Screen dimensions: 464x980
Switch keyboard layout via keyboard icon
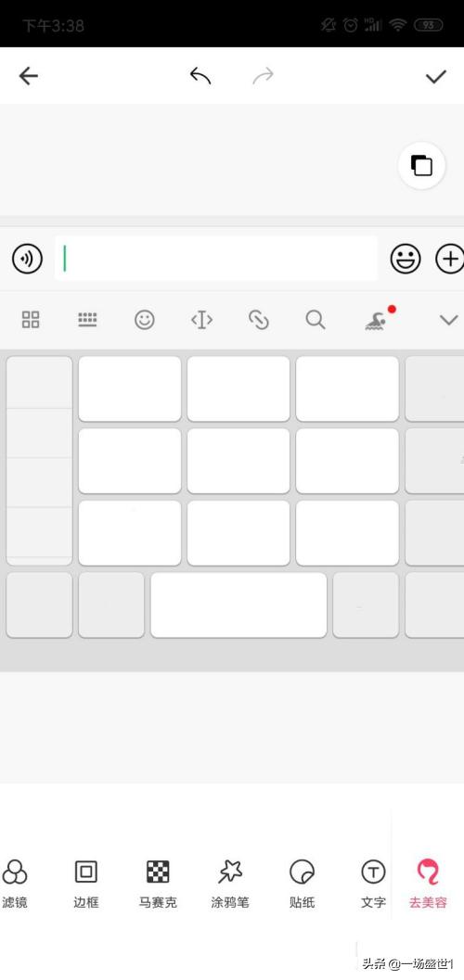click(87, 320)
